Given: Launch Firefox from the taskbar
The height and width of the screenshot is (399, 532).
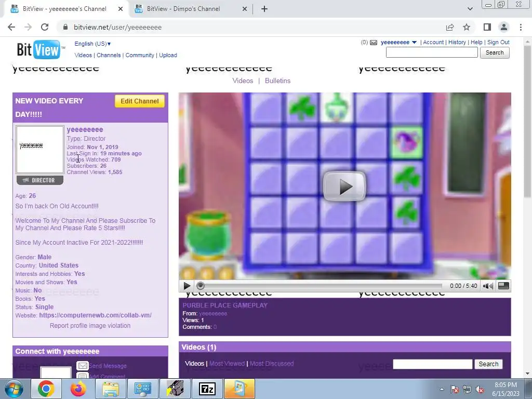Looking at the screenshot, I should tap(78, 389).
